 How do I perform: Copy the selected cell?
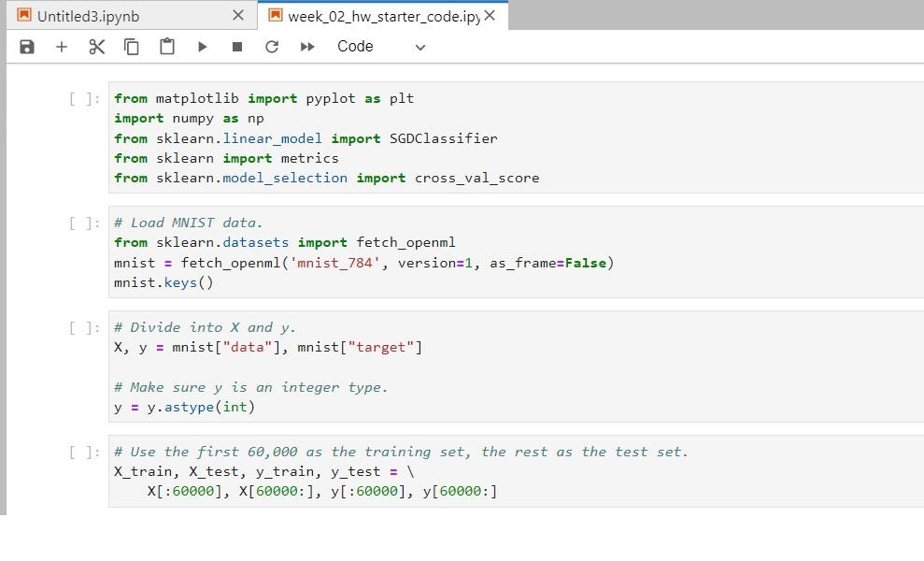(x=131, y=46)
